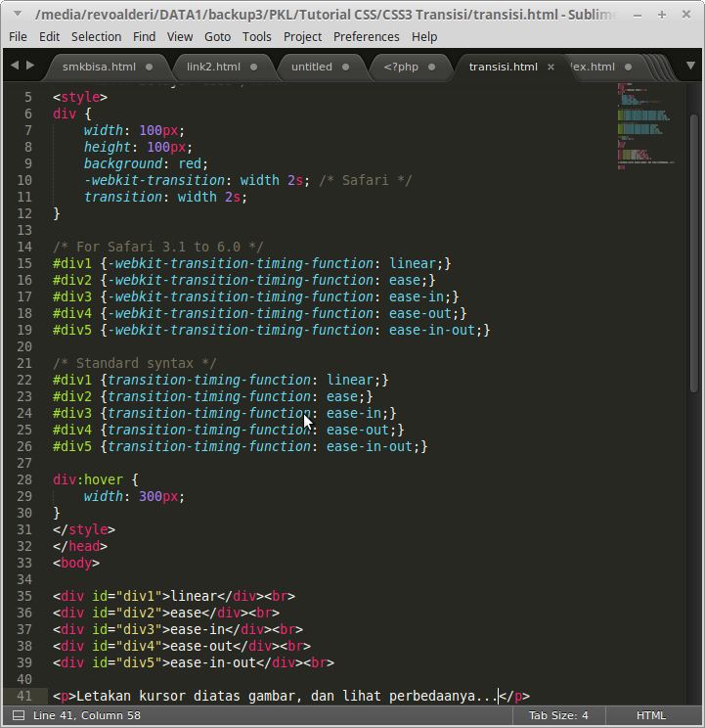The image size is (705, 728).
Task: Open the Project menu
Action: coord(302,36)
